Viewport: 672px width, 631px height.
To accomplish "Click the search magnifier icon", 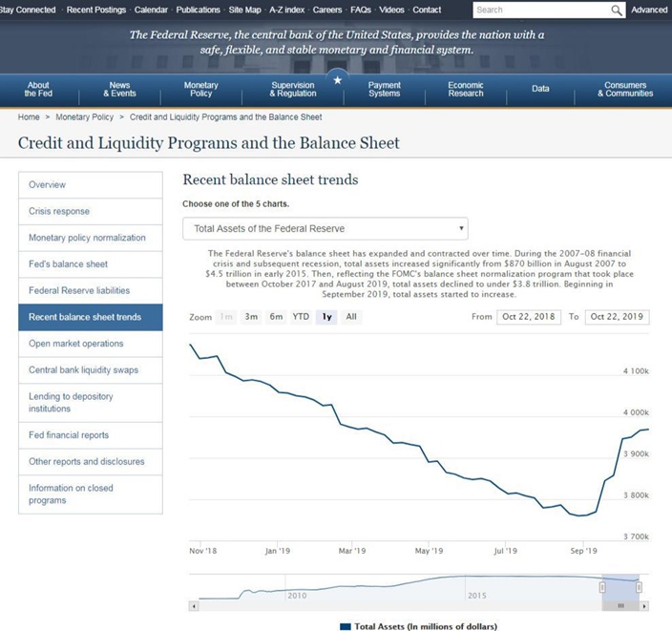I will coord(617,11).
